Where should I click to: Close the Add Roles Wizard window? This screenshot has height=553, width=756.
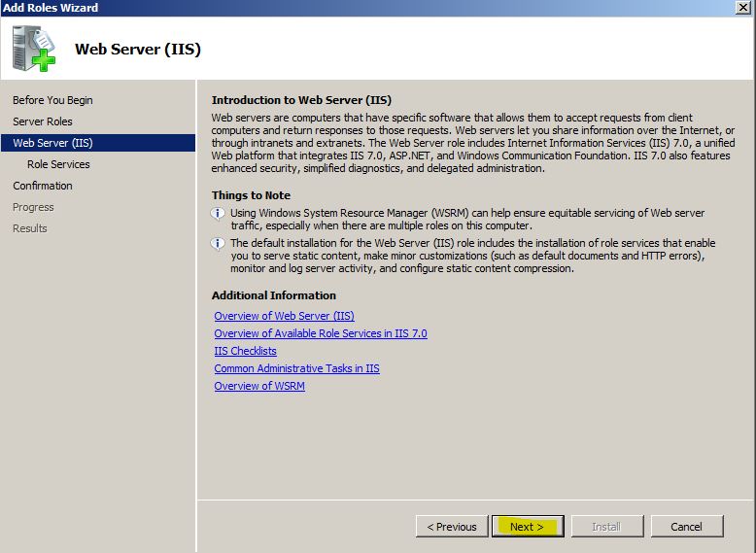tap(743, 8)
